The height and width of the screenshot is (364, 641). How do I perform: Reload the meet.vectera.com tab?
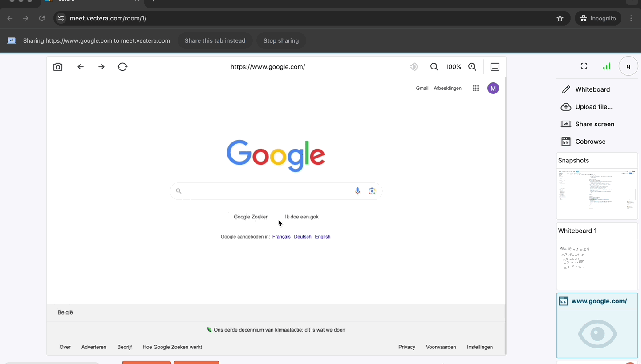42,18
